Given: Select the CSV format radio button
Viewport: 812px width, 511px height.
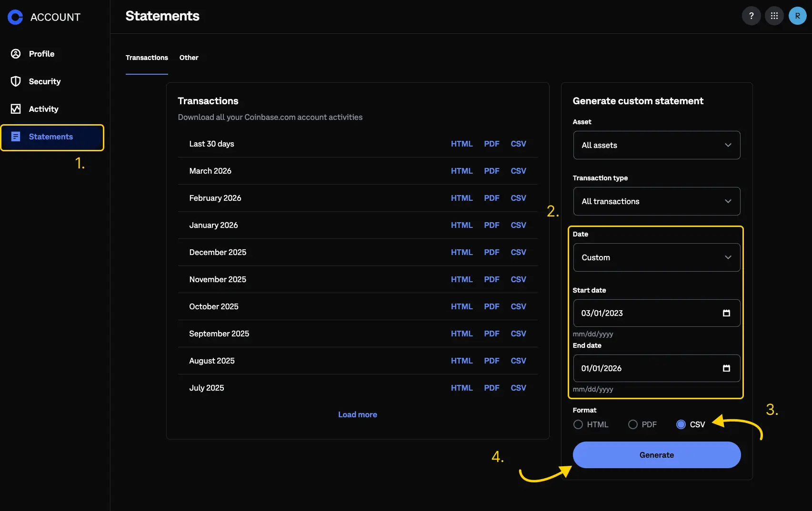Looking at the screenshot, I should pos(681,424).
